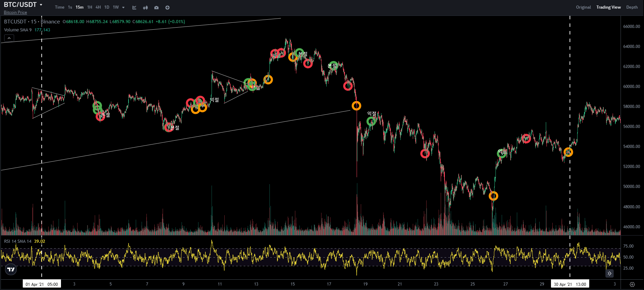Image resolution: width=644 pixels, height=290 pixels.
Task: Click the RSI value 39.02
Action: point(40,241)
